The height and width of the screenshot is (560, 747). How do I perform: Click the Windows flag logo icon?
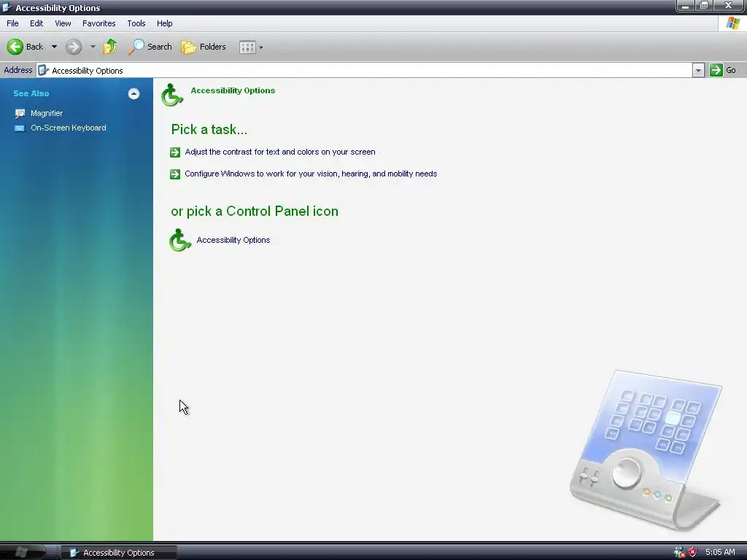coord(732,23)
